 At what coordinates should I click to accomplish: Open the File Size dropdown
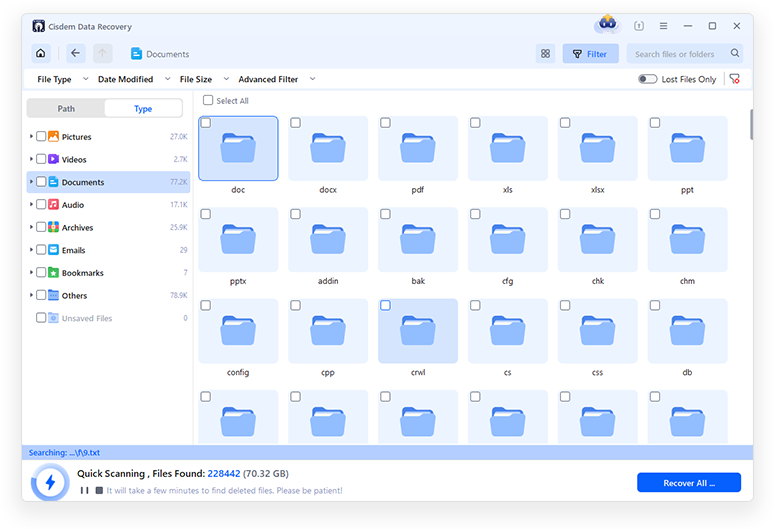pyautogui.click(x=204, y=79)
